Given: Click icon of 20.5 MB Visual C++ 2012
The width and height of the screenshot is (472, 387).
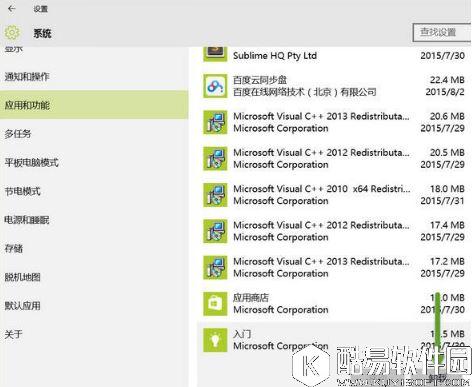Looking at the screenshot, I should click(x=215, y=159).
